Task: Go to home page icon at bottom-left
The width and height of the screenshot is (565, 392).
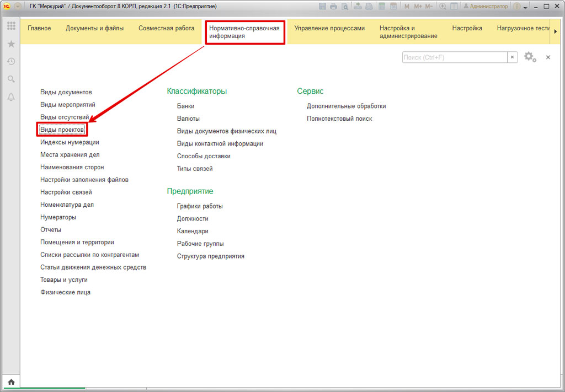Action: 11,382
